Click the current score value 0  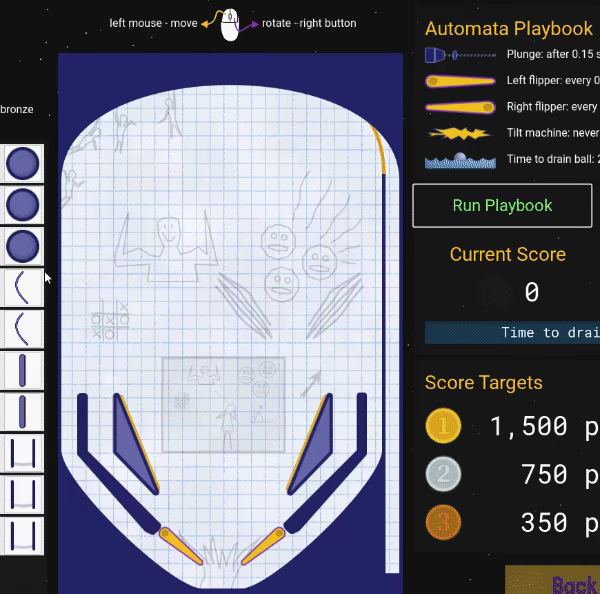(x=532, y=292)
